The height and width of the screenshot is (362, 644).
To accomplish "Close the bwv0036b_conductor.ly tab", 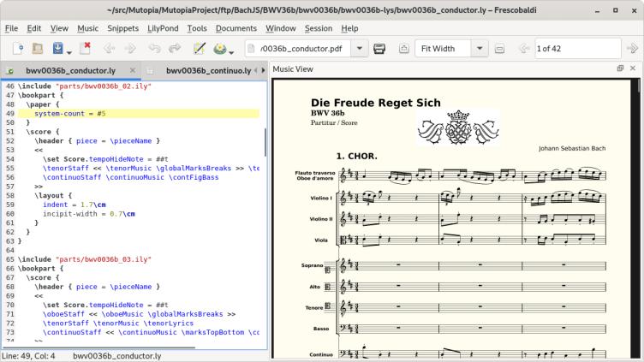I will coord(132,70).
